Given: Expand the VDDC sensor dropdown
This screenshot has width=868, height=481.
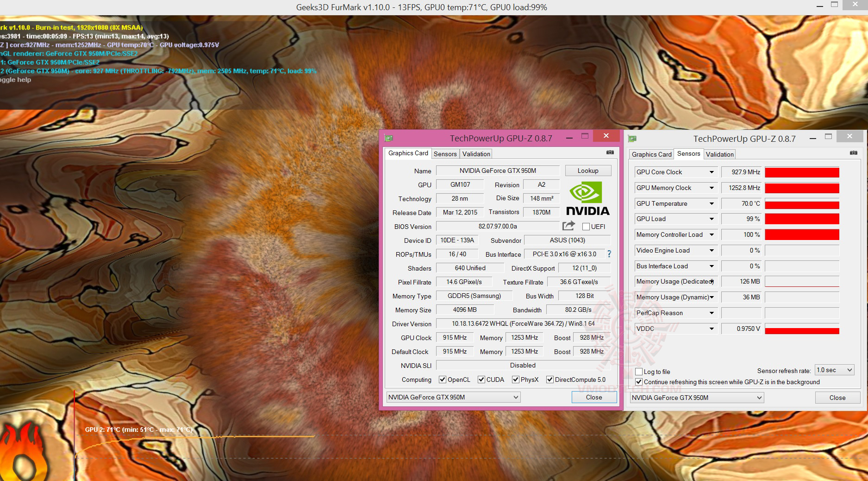Looking at the screenshot, I should click(712, 329).
